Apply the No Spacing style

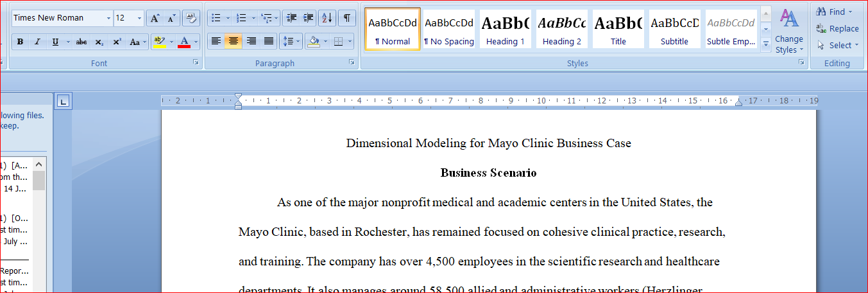(x=449, y=29)
